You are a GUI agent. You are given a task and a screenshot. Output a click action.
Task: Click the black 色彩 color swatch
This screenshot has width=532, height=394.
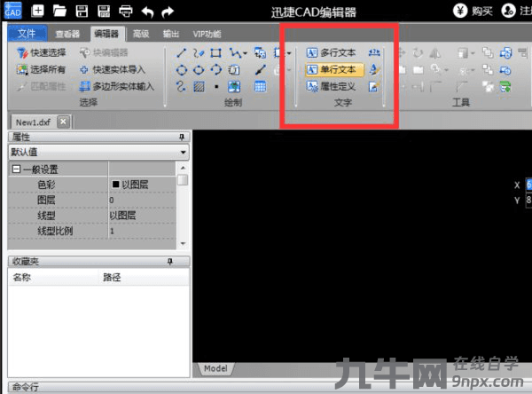point(115,184)
